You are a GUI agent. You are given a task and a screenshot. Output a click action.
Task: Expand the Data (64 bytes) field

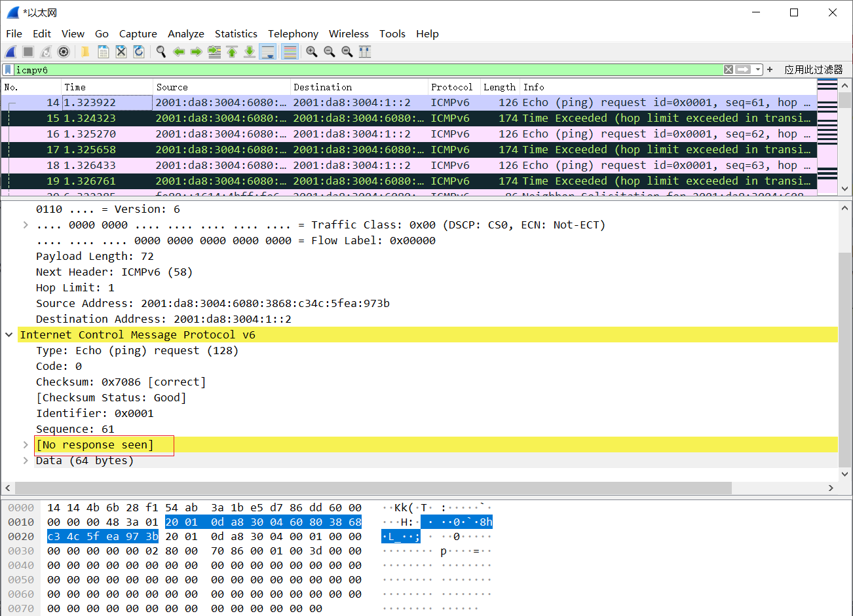(26, 460)
